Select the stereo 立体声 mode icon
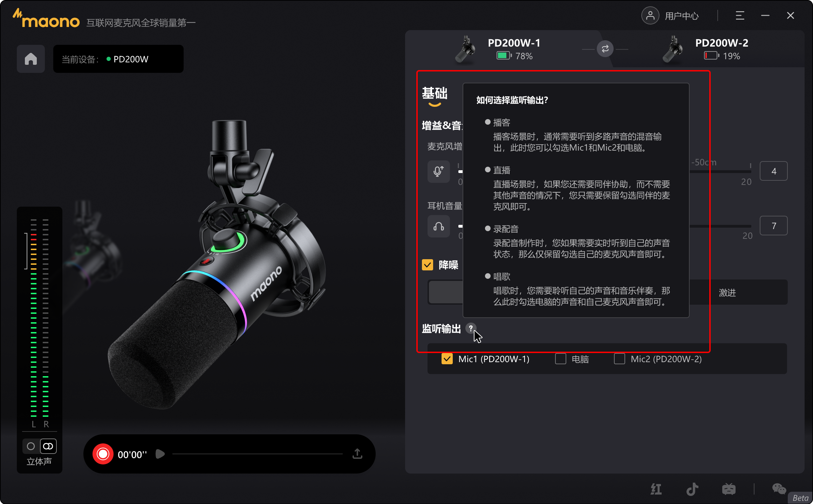 point(48,446)
